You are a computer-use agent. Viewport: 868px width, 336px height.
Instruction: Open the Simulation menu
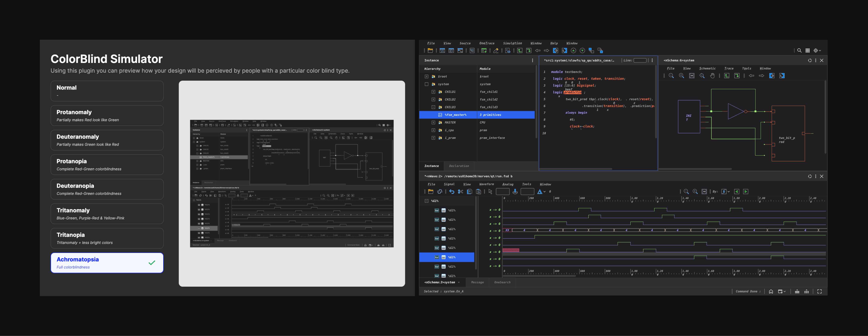coord(512,43)
